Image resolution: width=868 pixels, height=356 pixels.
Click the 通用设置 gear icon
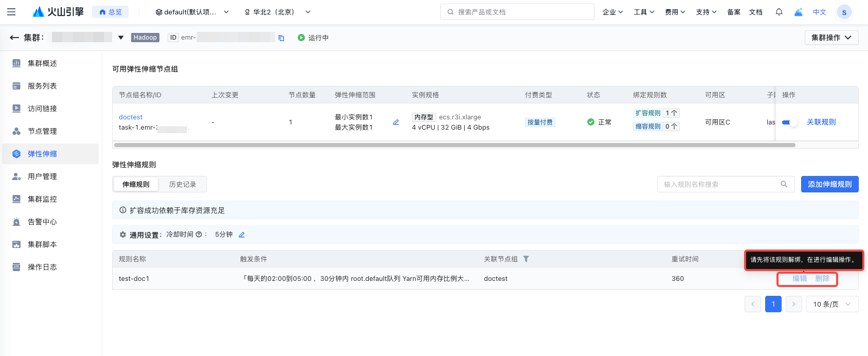tap(123, 235)
